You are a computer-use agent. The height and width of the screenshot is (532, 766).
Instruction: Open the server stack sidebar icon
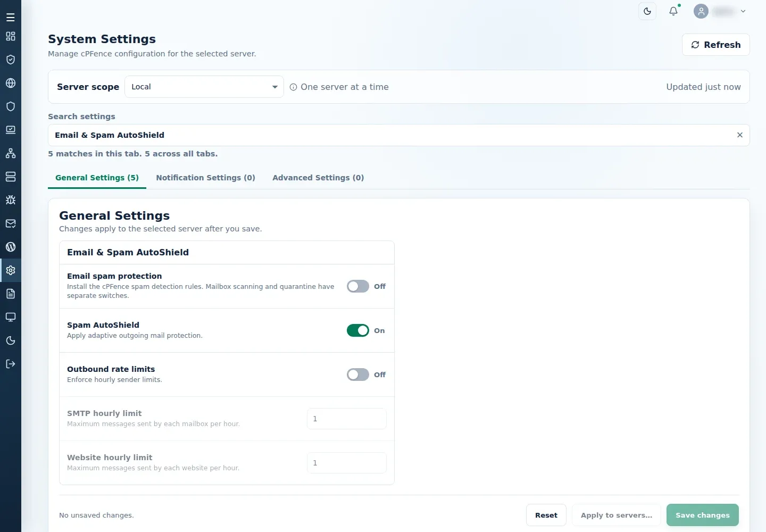(x=11, y=177)
